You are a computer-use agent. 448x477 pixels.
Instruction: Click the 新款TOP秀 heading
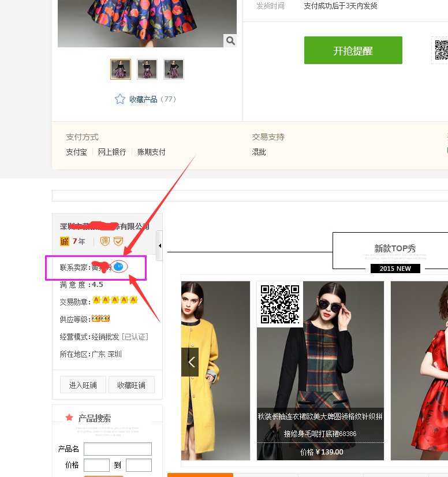coord(395,248)
